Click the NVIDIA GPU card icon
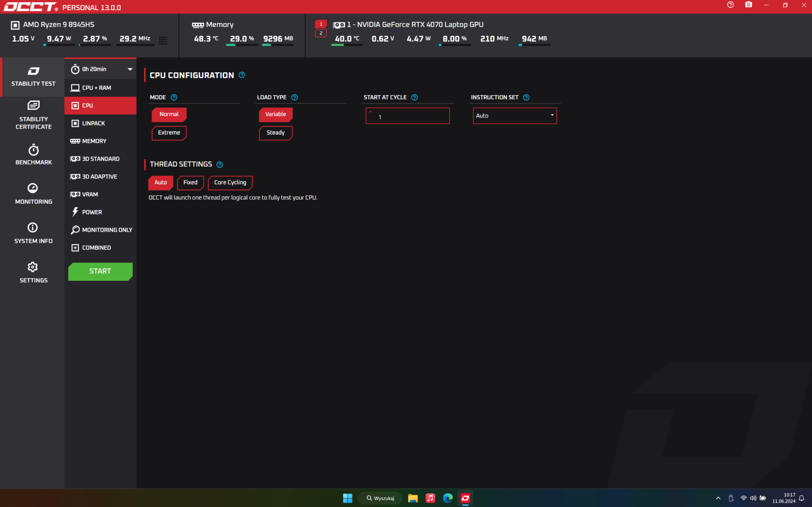 click(339, 25)
